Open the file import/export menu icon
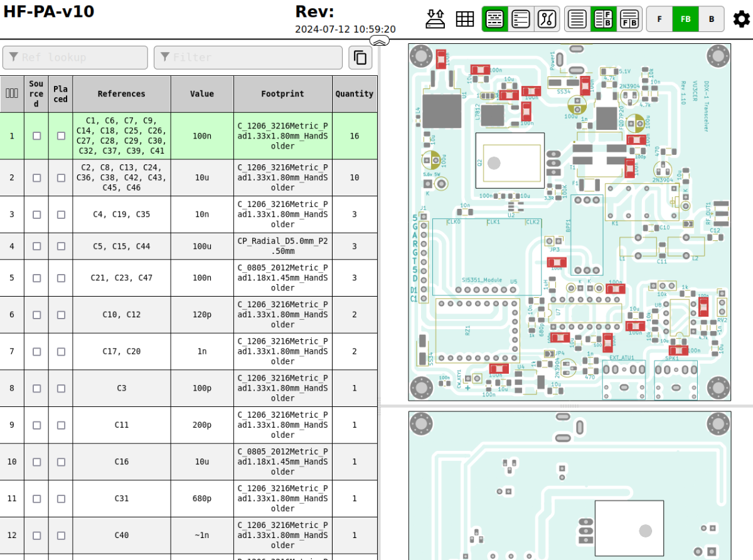Viewport: 753px width, 560px height. tap(435, 19)
